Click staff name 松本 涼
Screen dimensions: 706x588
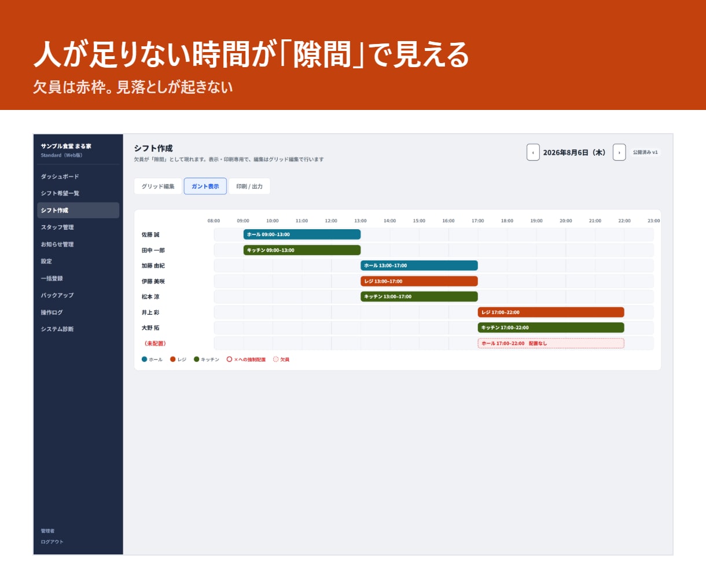pyautogui.click(x=150, y=297)
